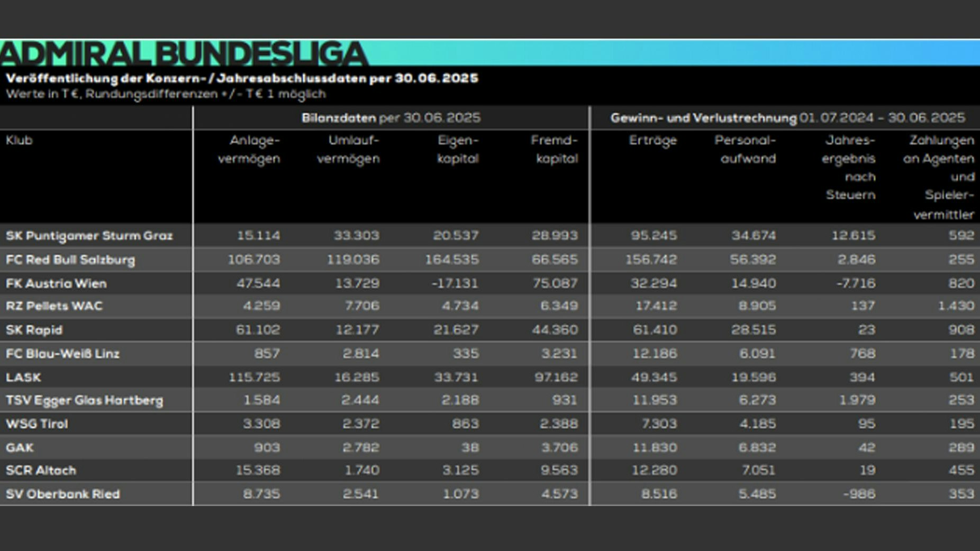This screenshot has width=980, height=551.
Task: Click the LASK club name
Action: coord(23,378)
